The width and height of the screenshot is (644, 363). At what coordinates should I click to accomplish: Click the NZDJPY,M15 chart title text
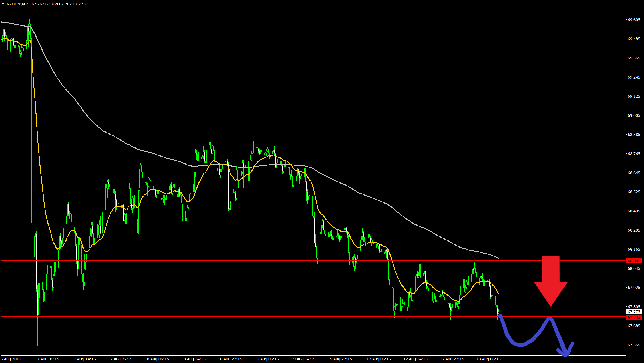[18, 4]
